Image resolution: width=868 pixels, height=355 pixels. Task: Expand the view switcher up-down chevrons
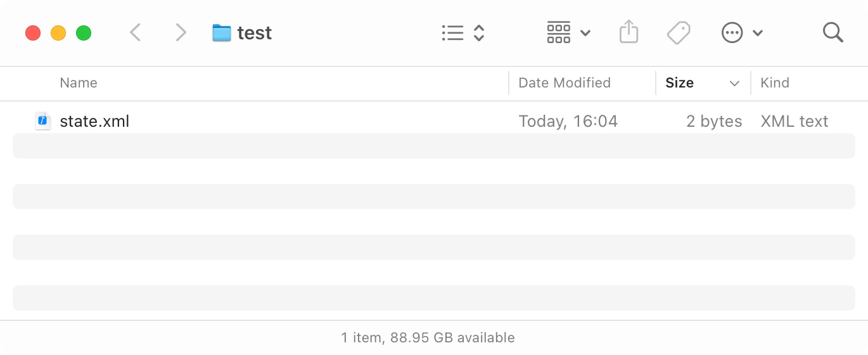480,32
